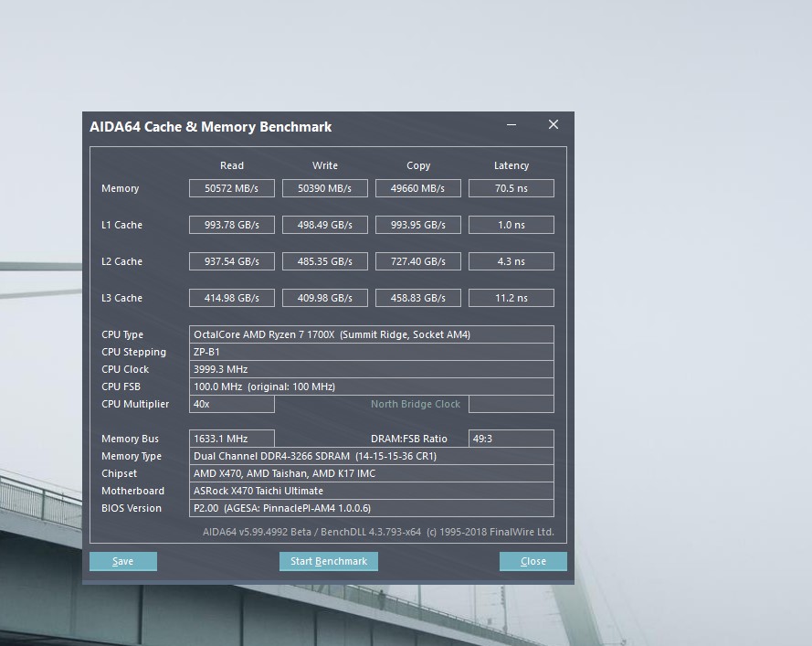Click the Close button at bottom
The width and height of the screenshot is (812, 646).
pyautogui.click(x=533, y=561)
